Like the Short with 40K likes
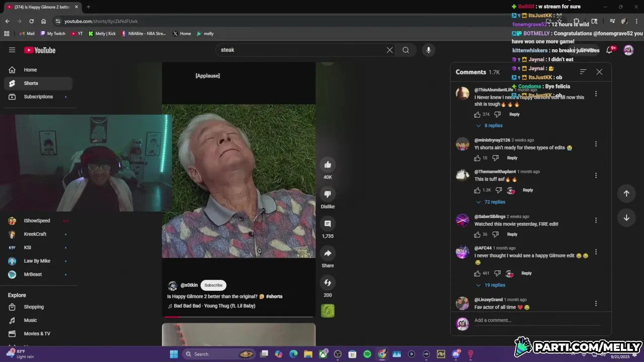This screenshot has height=362, width=644. (x=328, y=165)
